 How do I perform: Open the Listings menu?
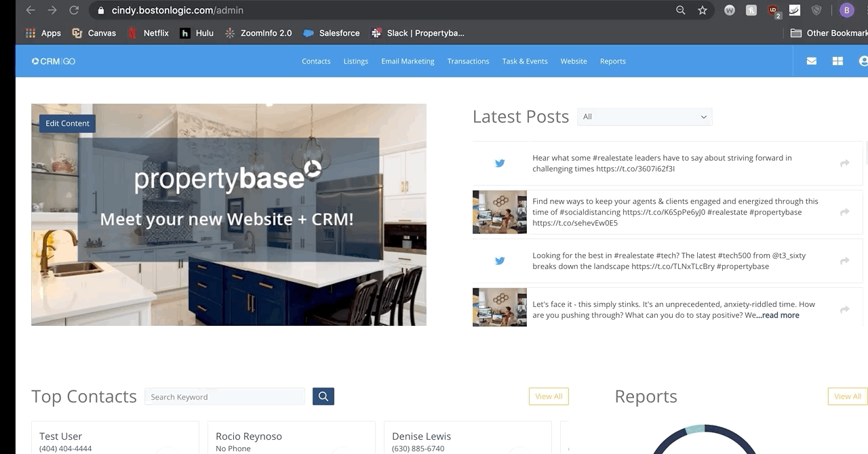[355, 61]
